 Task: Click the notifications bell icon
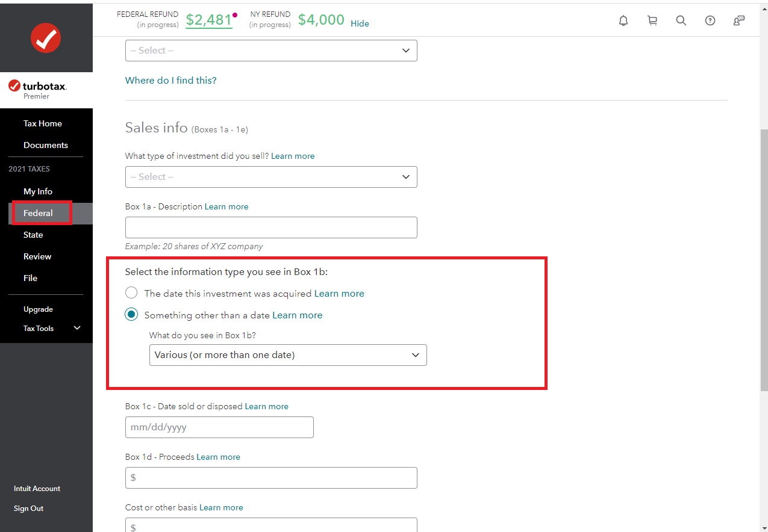pos(623,20)
